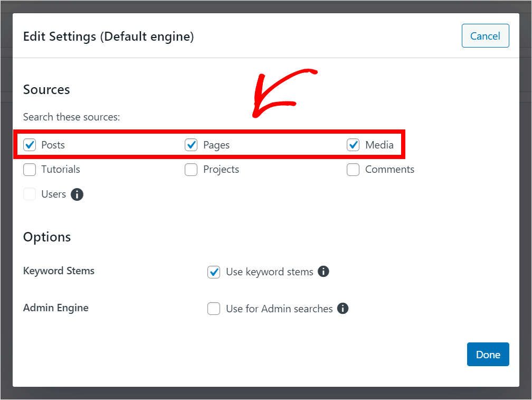532x400 pixels.
Task: Click the info icon next to keyword stems
Action: tap(324, 272)
